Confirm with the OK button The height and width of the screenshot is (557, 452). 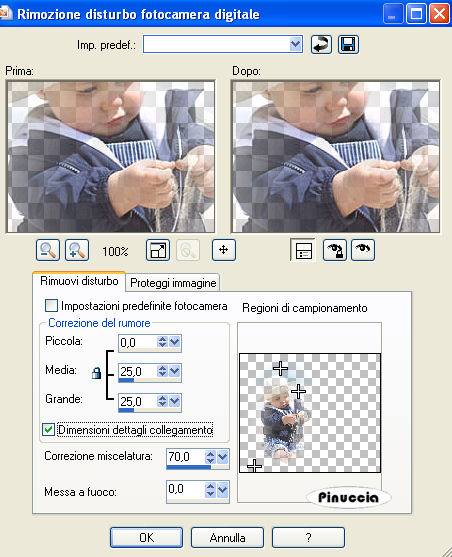[146, 537]
